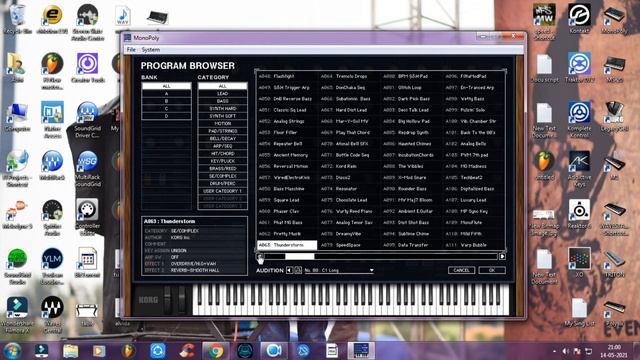640x360 pixels.
Task: Open the YLM Toolbox desktop icon
Action: [52, 266]
